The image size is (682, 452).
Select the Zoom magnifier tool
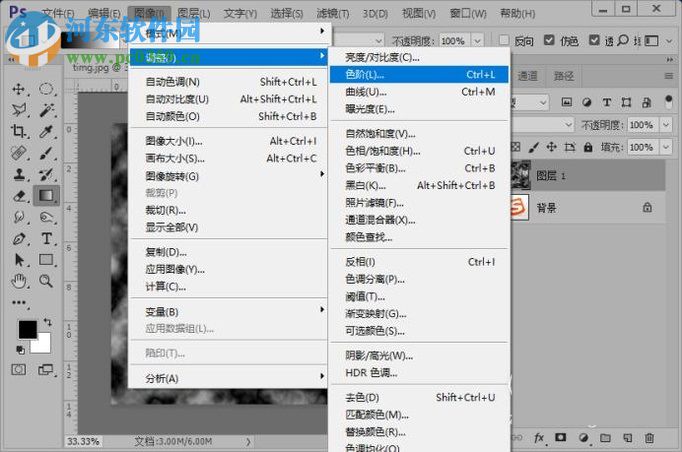tap(46, 281)
